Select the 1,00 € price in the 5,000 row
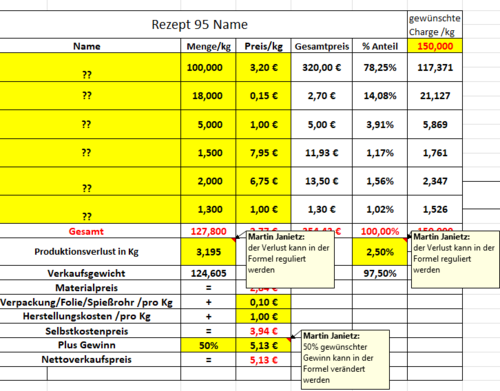The width and height of the screenshot is (500, 391). (x=263, y=124)
